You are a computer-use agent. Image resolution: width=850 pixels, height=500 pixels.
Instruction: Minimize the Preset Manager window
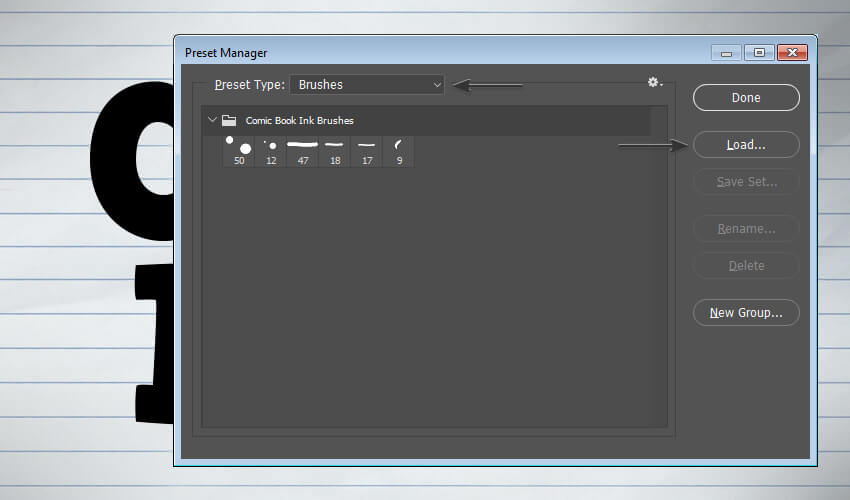pyautogui.click(x=726, y=53)
